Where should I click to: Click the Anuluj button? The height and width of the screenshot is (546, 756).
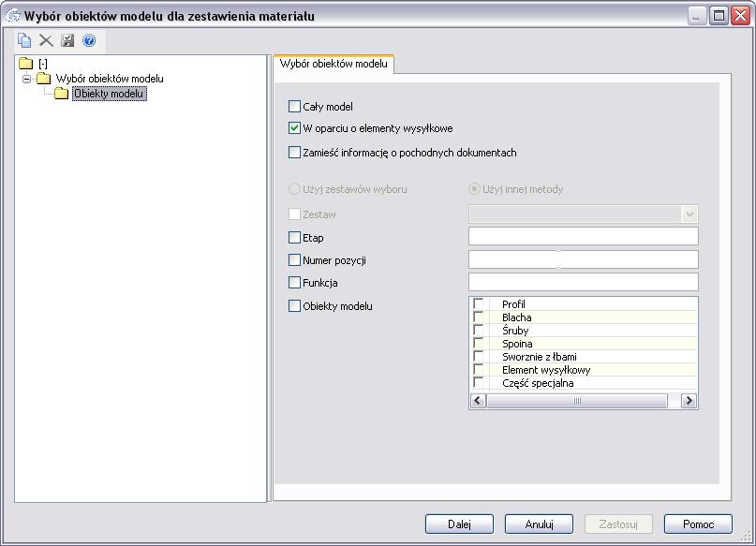(x=539, y=524)
